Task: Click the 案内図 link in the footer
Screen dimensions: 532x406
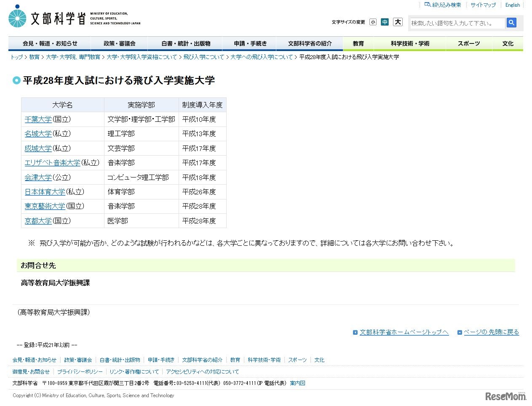Action: pyautogui.click(x=297, y=383)
